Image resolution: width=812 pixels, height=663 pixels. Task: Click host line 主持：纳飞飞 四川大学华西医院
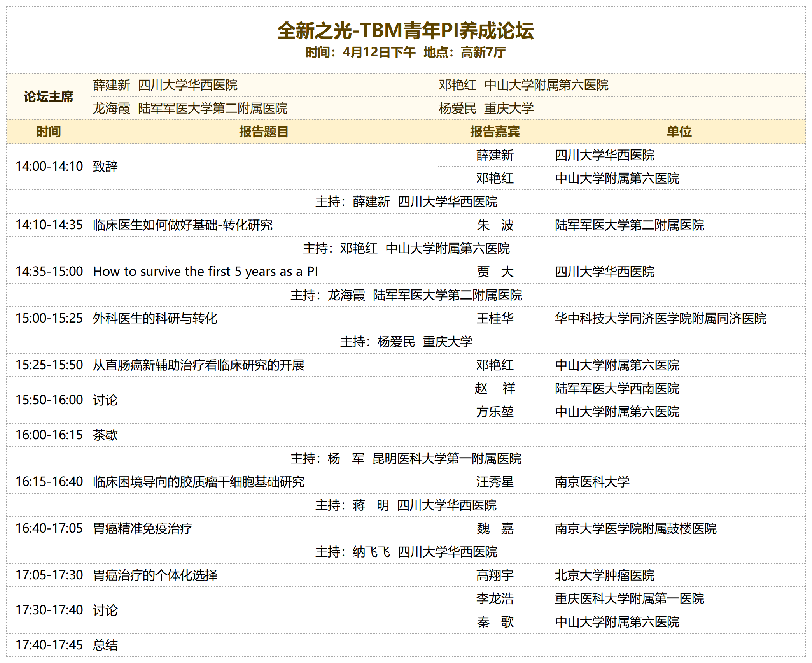pos(406,552)
